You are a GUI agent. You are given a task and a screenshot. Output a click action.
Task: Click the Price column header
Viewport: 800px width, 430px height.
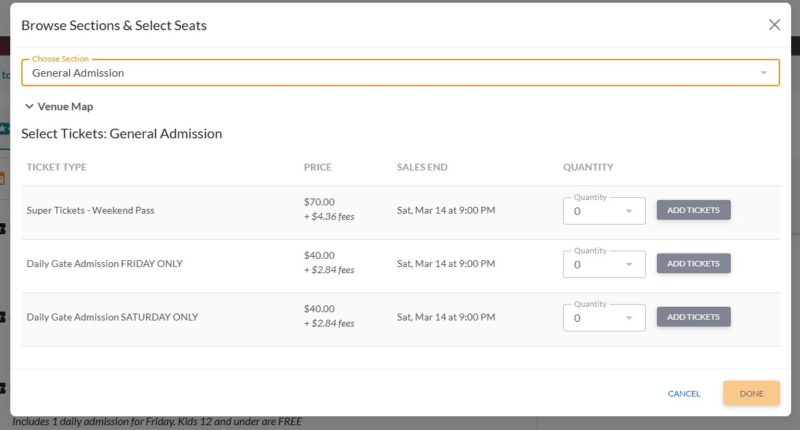pos(317,167)
